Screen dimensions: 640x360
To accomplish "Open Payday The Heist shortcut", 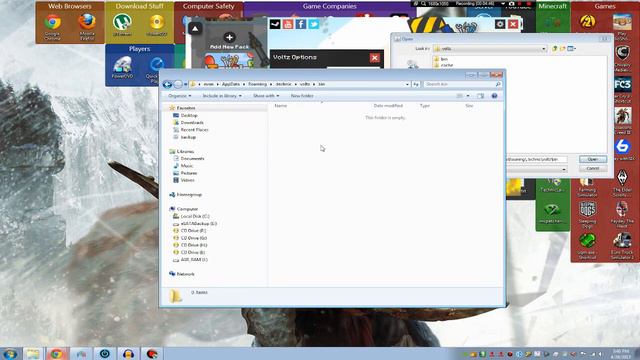I will [622, 215].
